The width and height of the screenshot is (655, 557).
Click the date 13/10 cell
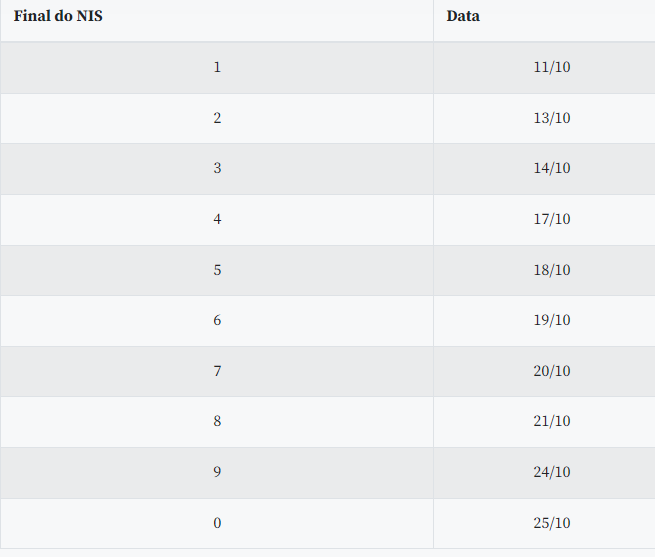coord(552,118)
